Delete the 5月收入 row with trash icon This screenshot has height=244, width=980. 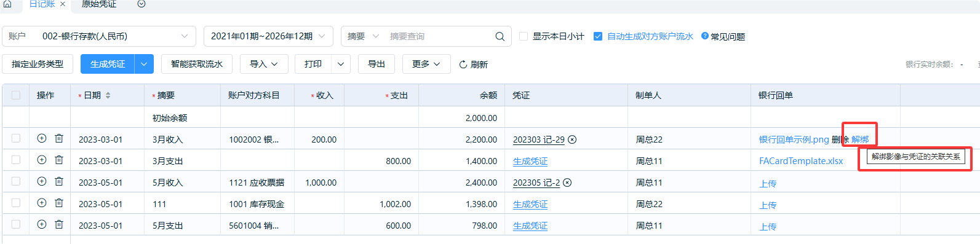click(59, 181)
